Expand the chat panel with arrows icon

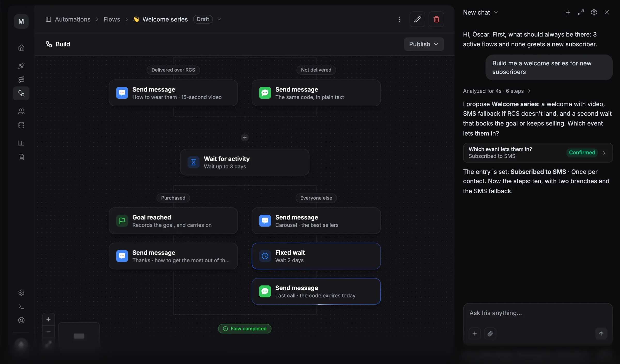pos(581,12)
